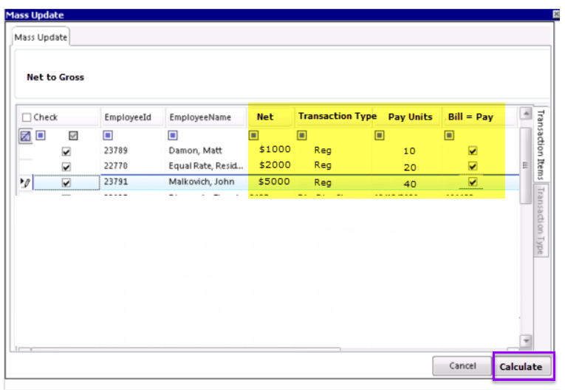Click Pay Units value 20
The height and width of the screenshot is (392, 565).
[410, 168]
